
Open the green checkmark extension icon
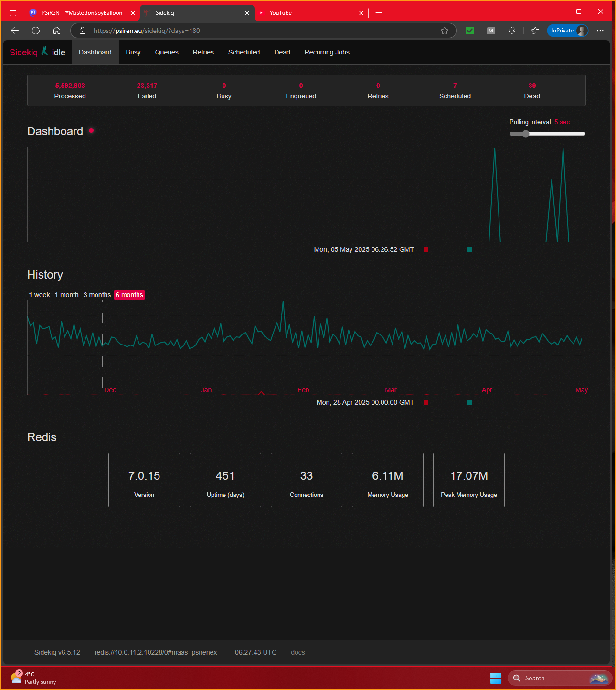click(470, 31)
